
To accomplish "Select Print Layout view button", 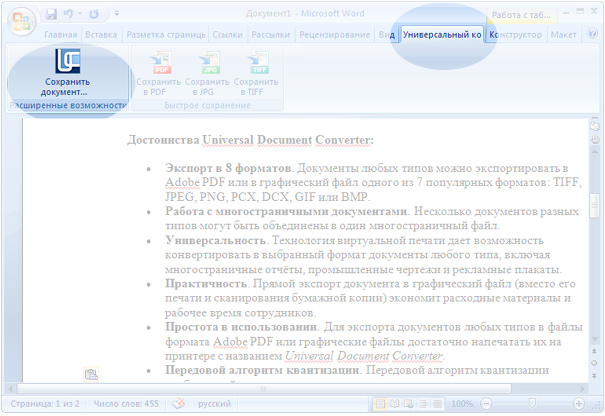I will (x=380, y=404).
